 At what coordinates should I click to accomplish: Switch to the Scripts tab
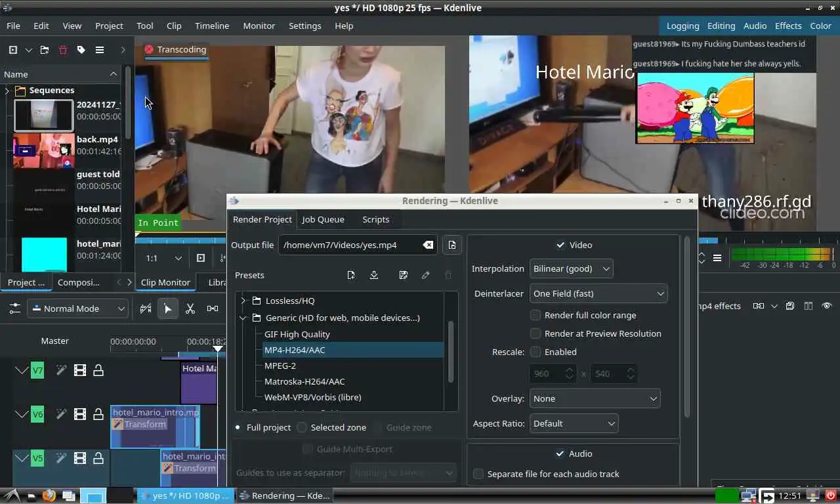tap(376, 219)
